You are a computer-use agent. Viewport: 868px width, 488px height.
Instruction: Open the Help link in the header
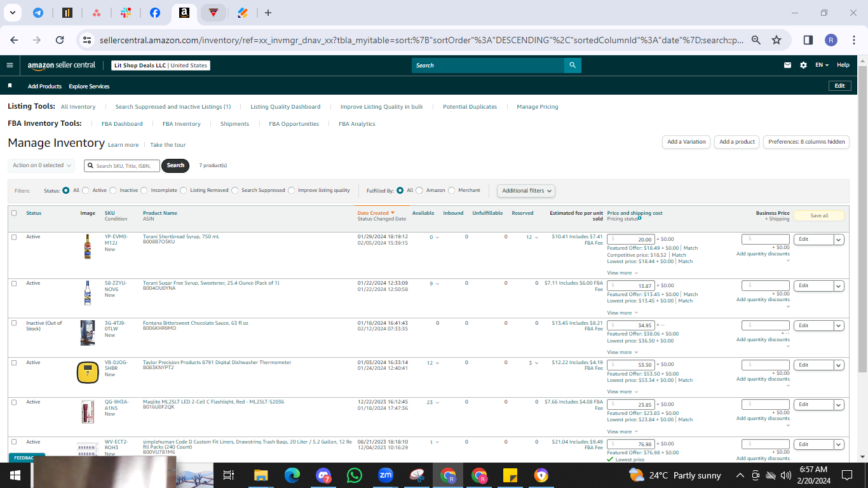(x=843, y=65)
